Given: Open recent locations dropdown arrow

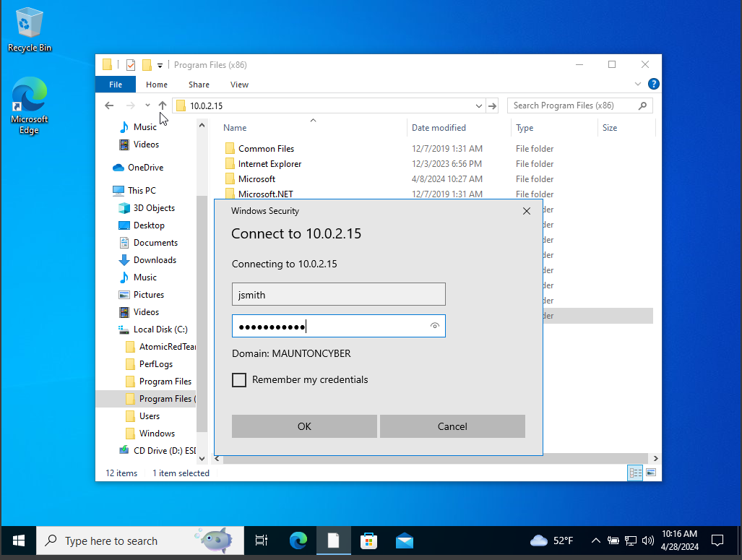Looking at the screenshot, I should coord(147,105).
